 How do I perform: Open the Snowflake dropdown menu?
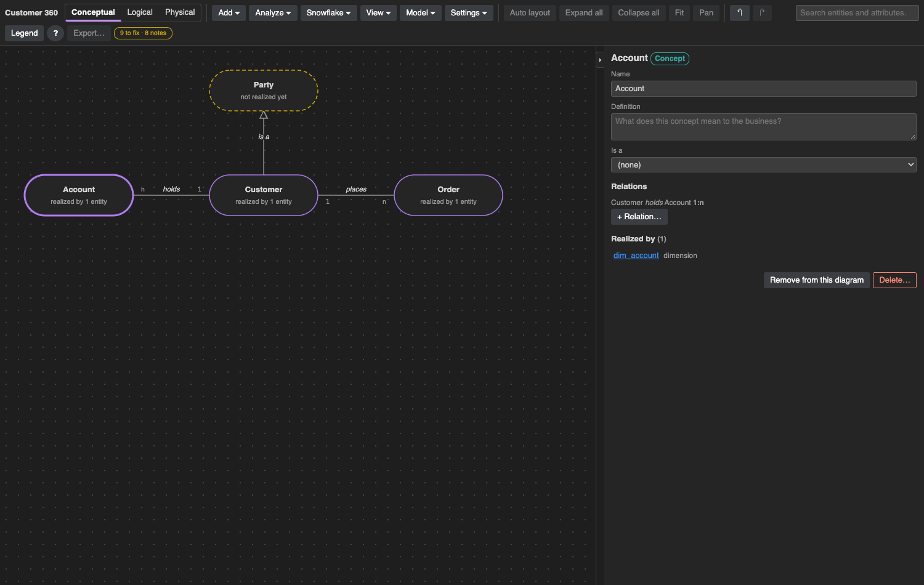click(x=328, y=13)
